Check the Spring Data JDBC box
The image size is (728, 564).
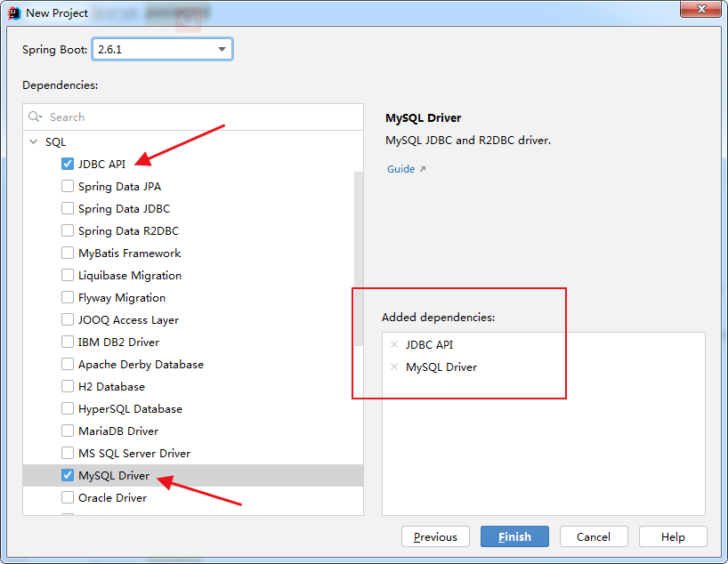pyautogui.click(x=68, y=208)
